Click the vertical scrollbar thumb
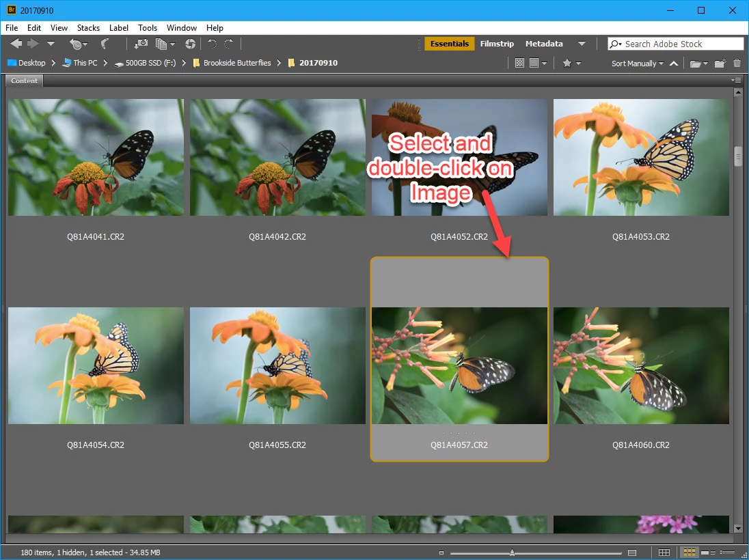This screenshot has width=749, height=560. coord(739,156)
